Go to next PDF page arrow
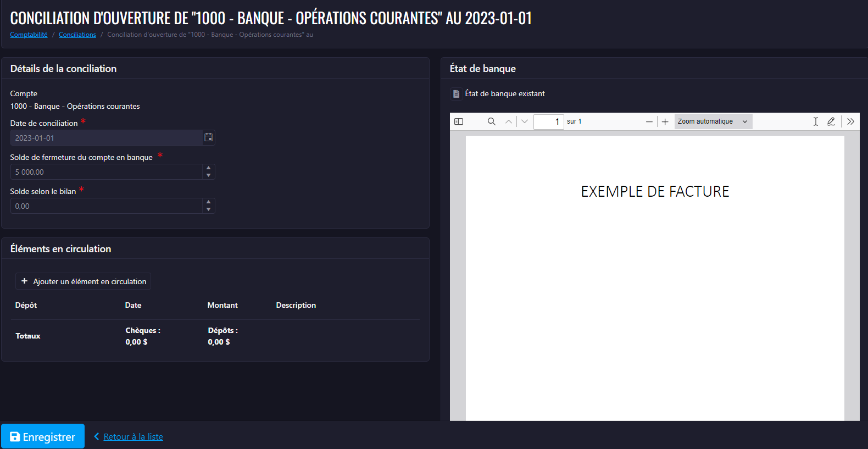This screenshot has width=868, height=449. click(525, 121)
